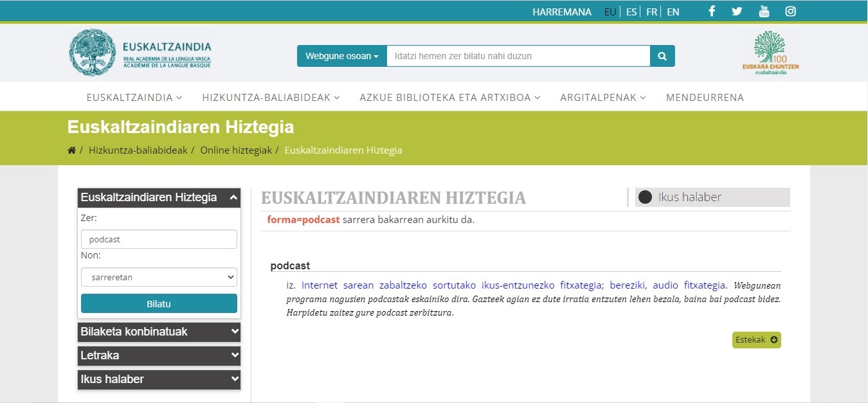Collapse the Euskaltzaindiaren Hiztegia panel
The width and height of the screenshot is (868, 403).
(159, 198)
